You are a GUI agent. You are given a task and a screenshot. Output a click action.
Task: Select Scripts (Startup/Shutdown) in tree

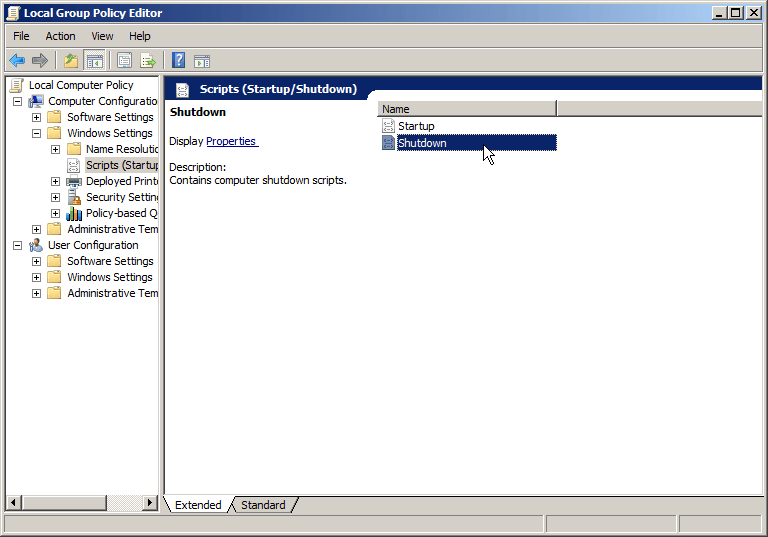(x=122, y=165)
